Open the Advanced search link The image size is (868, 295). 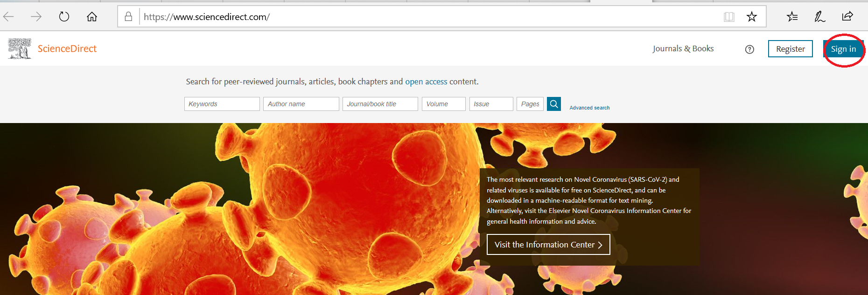589,108
